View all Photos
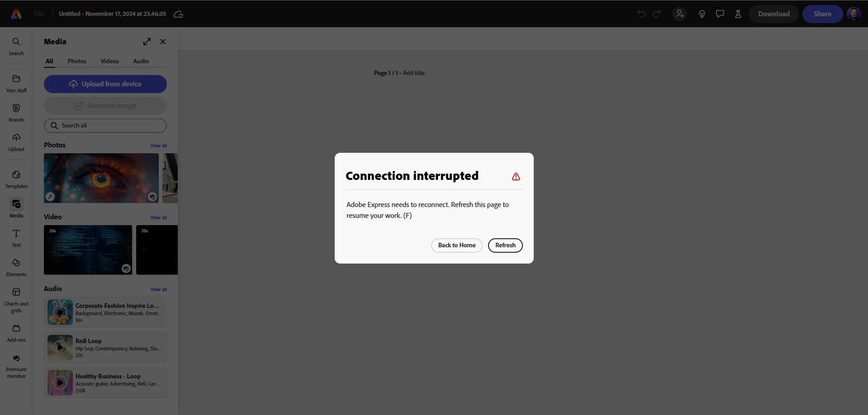This screenshot has height=415, width=868. coord(158,146)
